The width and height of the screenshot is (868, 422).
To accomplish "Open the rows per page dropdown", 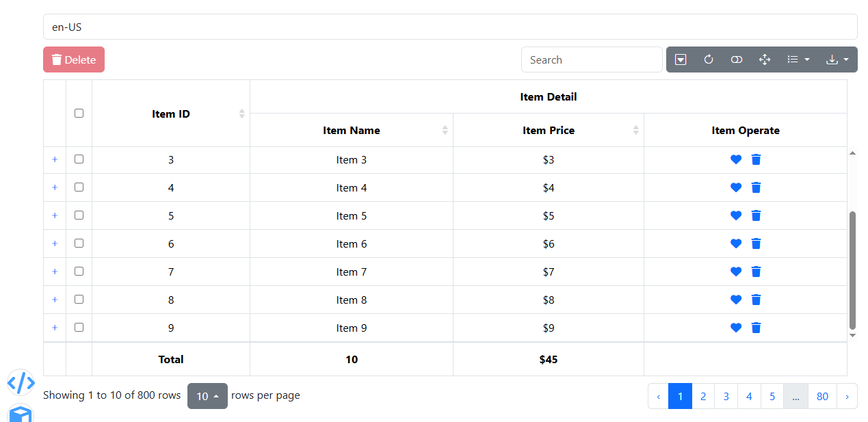I will (x=207, y=396).
